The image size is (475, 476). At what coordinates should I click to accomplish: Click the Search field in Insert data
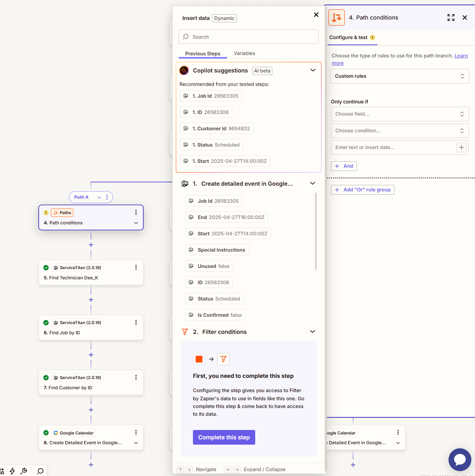coord(249,37)
